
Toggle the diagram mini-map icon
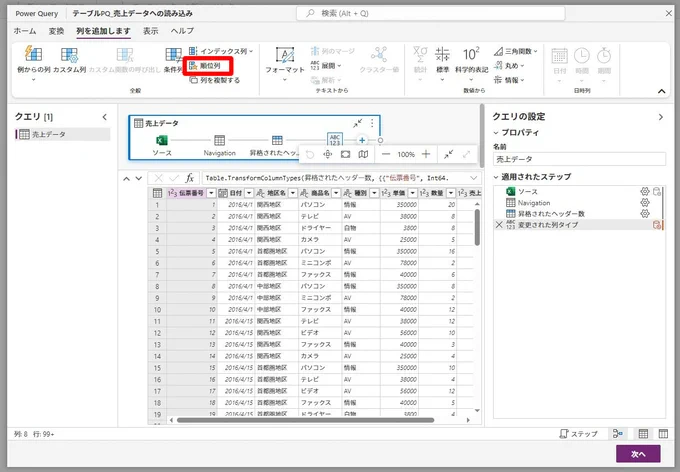pos(363,154)
